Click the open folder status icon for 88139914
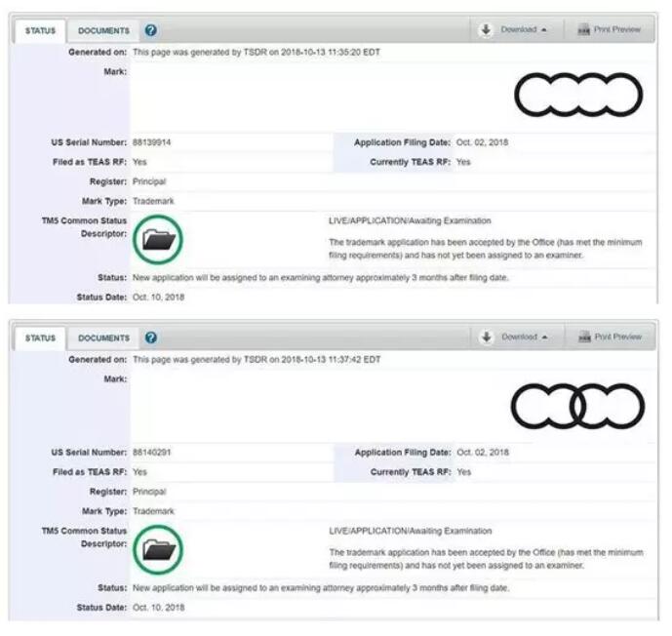This screenshot has width=672, height=636. (158, 240)
